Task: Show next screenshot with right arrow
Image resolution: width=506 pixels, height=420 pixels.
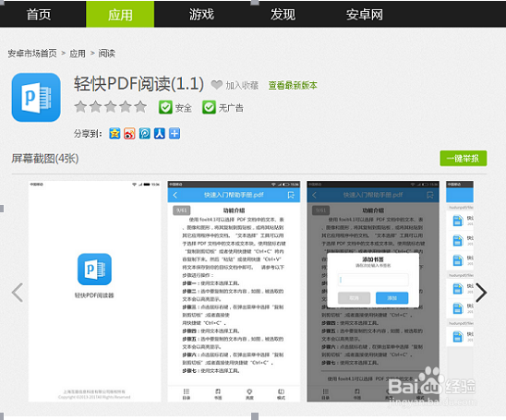Action: point(481,293)
